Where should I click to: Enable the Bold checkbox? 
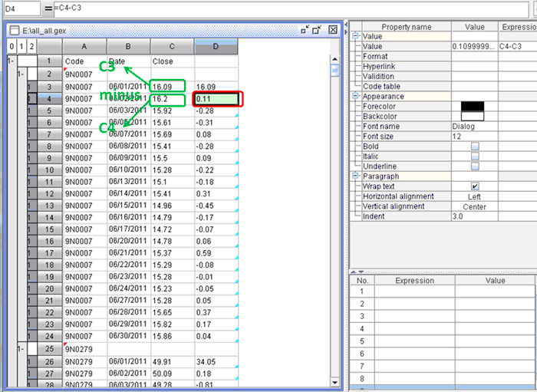pos(475,146)
